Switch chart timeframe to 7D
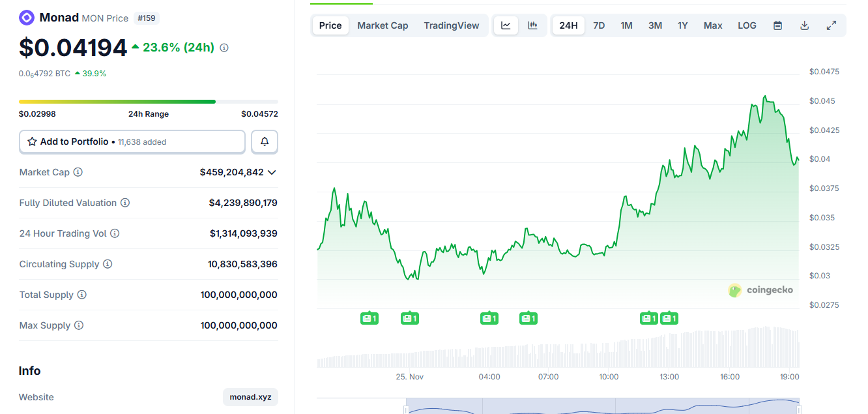Viewport: 868px width, 414px height. (599, 25)
